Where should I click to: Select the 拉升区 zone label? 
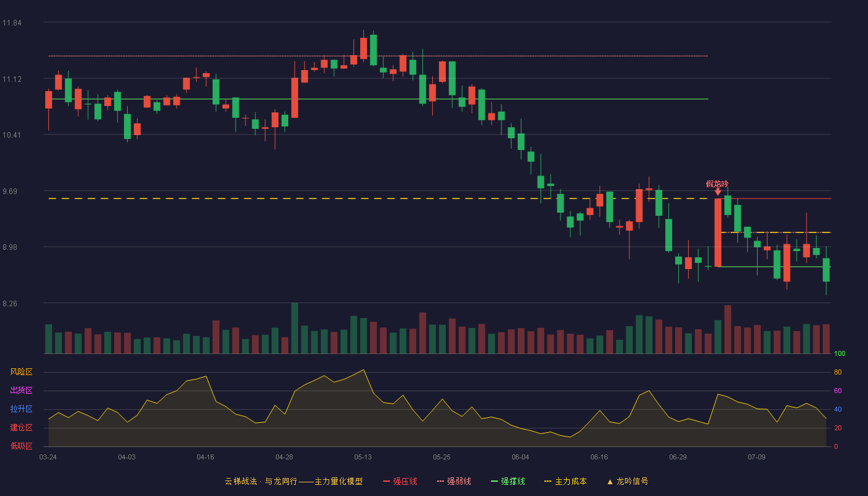click(21, 409)
